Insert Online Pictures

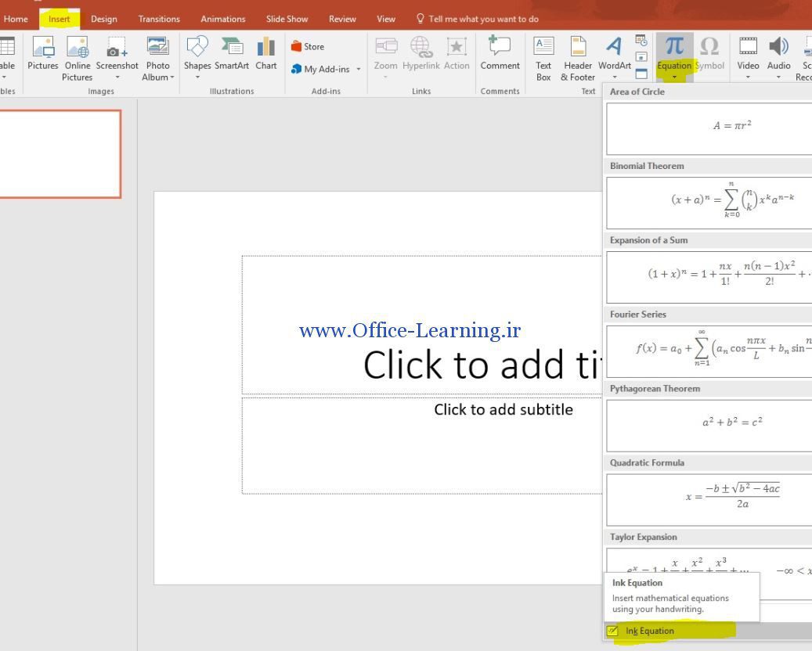tap(78, 55)
